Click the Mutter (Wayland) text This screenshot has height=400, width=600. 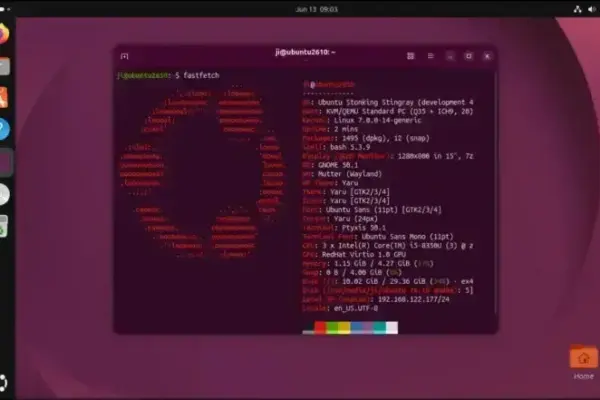tap(350, 174)
